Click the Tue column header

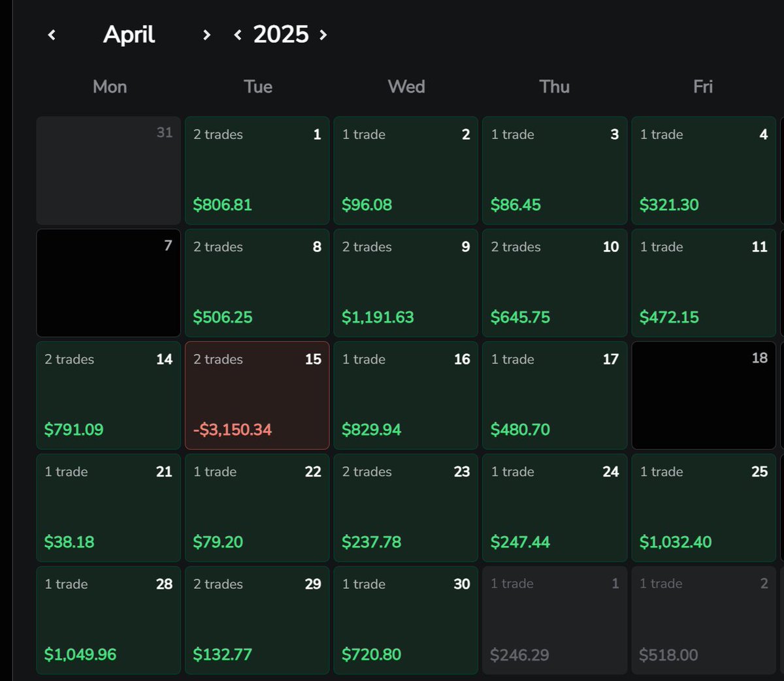(258, 87)
